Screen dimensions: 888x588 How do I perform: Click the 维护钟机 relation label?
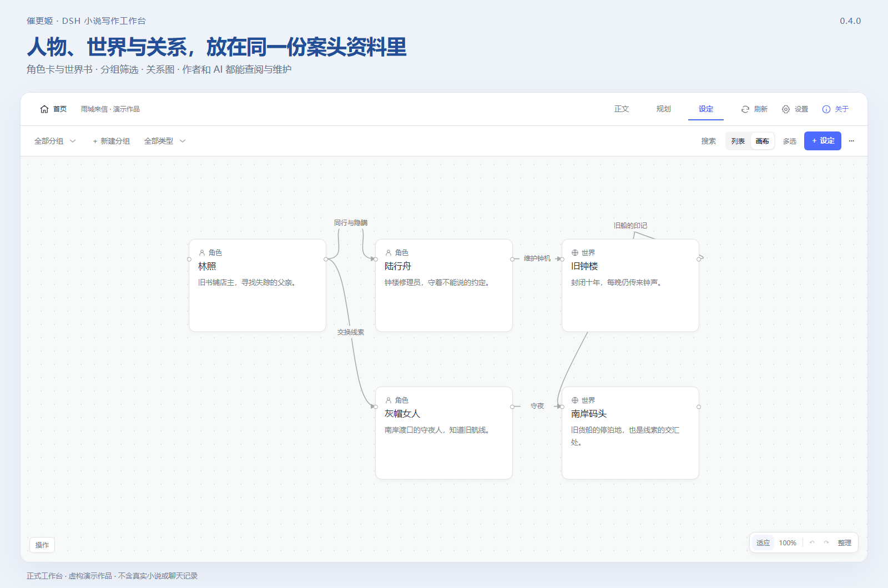coord(537,258)
